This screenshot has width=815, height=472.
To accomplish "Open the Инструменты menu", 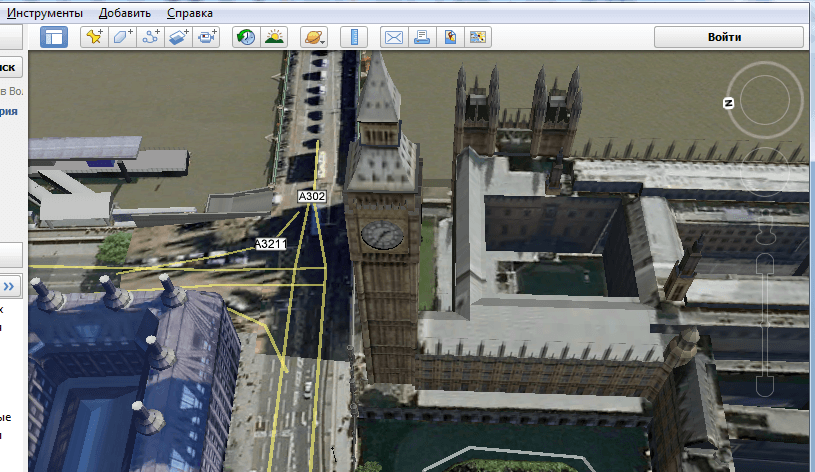I will [x=46, y=13].
